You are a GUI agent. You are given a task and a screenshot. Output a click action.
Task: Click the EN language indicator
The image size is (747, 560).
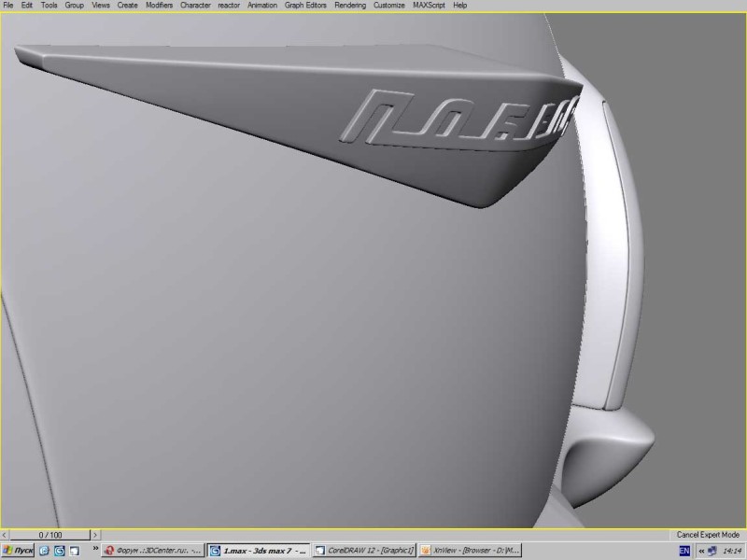tap(684, 551)
